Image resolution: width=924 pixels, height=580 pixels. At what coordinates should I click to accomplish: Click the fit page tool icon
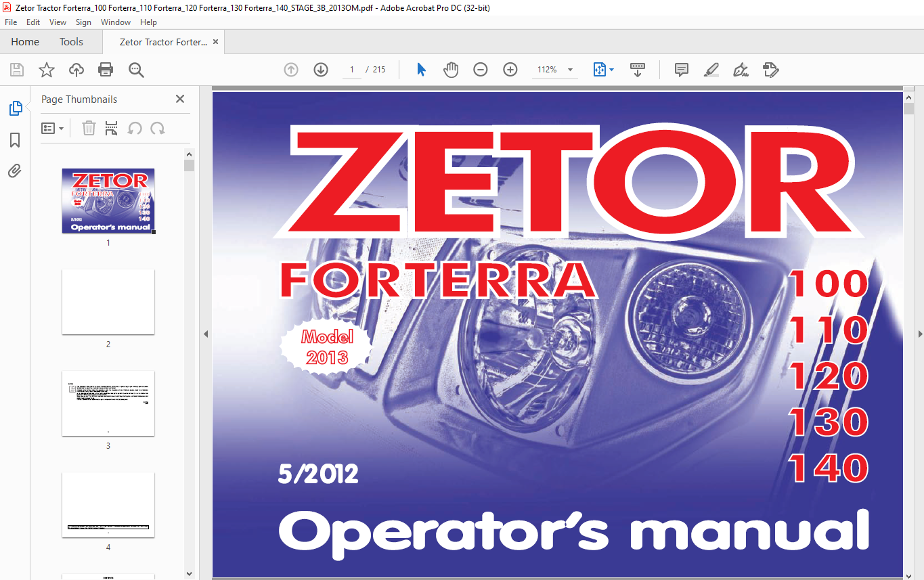click(x=599, y=70)
